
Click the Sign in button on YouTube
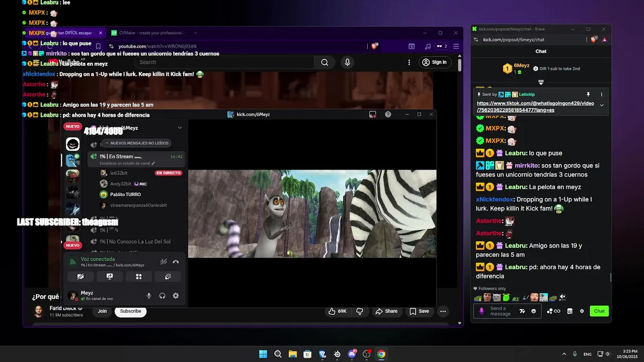click(435, 62)
